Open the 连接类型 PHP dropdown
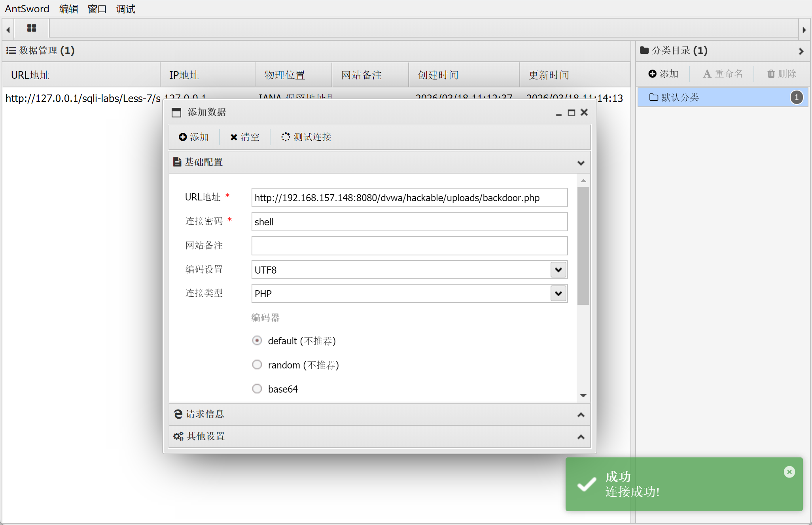The width and height of the screenshot is (812, 525). coord(558,294)
